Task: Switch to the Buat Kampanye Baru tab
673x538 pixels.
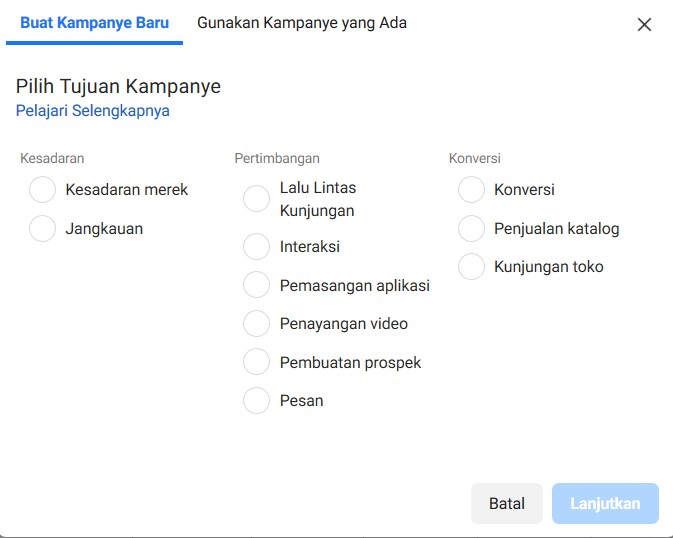Action: (x=94, y=23)
